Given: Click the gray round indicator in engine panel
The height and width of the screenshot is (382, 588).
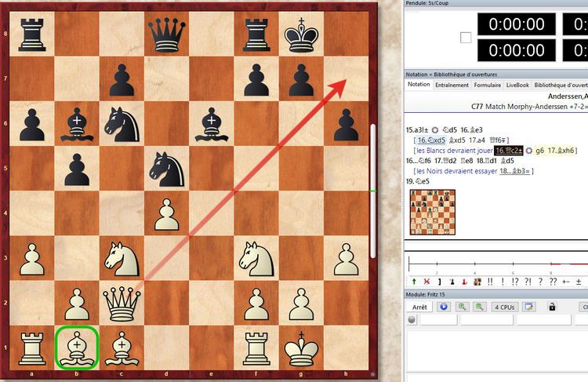Looking at the screenshot, I should point(412,320).
